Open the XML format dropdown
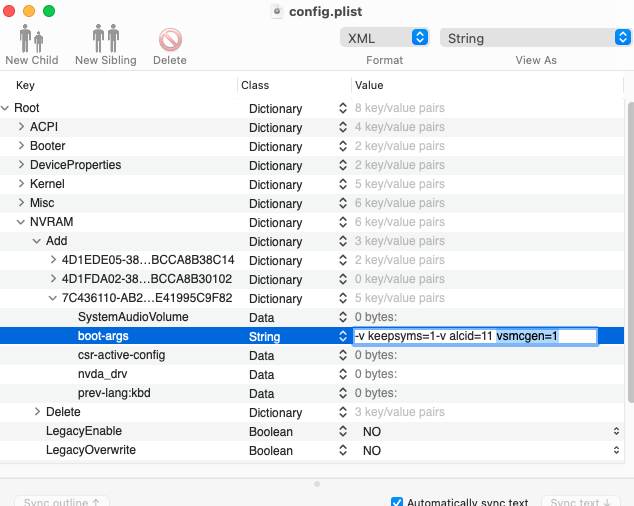The image size is (634, 506). [x=385, y=38]
